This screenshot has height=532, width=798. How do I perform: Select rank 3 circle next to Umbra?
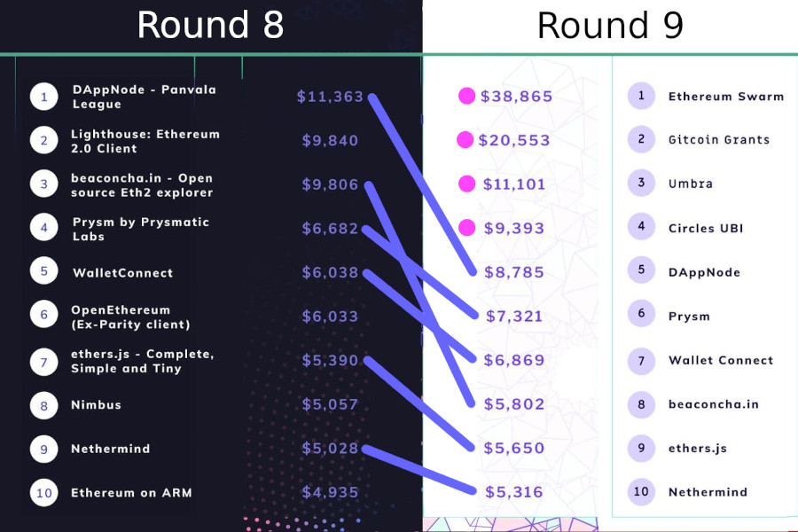(641, 184)
